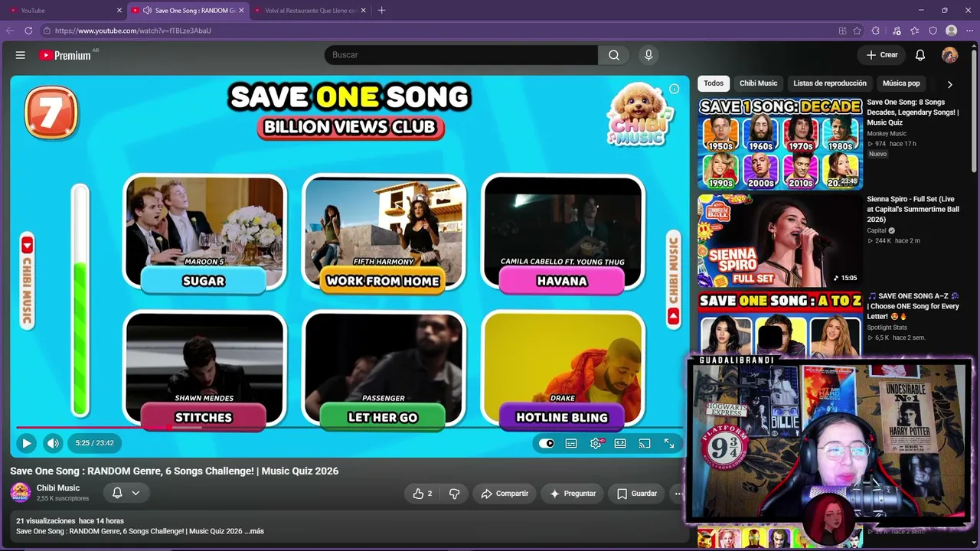The width and height of the screenshot is (980, 551).
Task: Open the Monkey Music channel link
Action: pyautogui.click(x=887, y=134)
